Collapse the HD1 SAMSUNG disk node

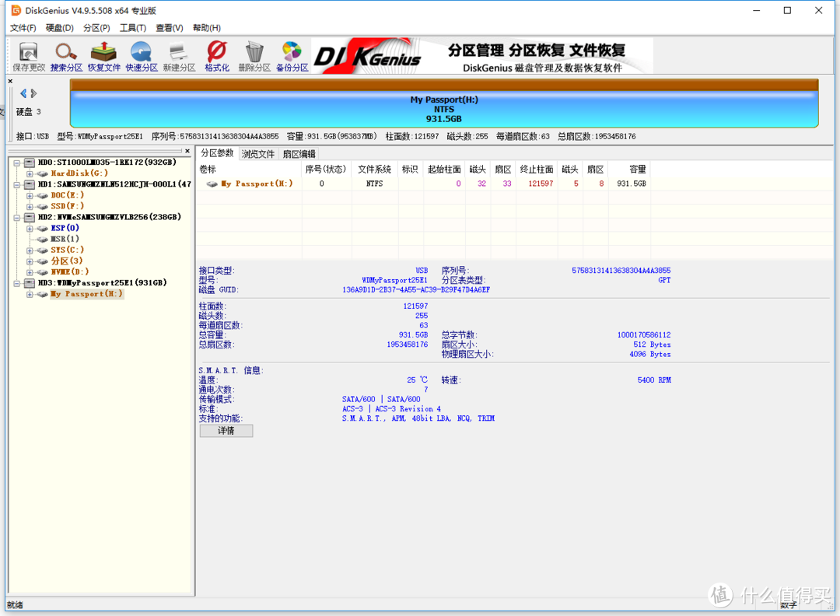(17, 184)
